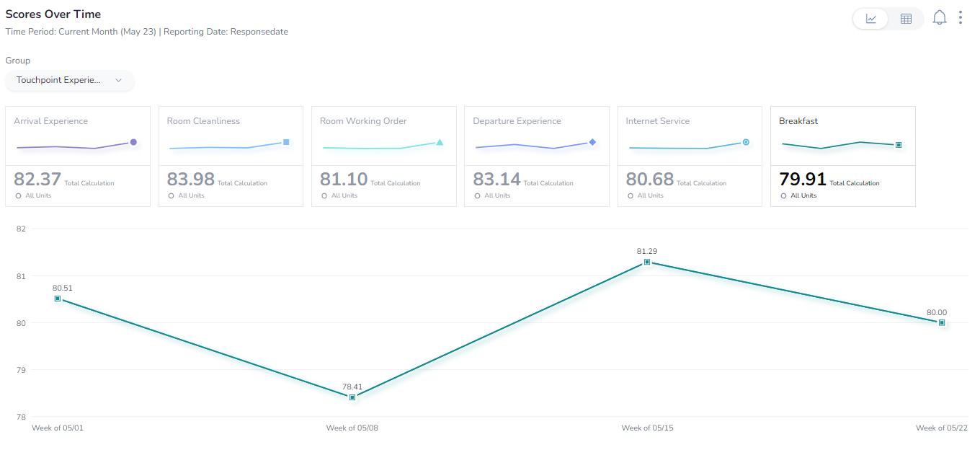Open the Touchpoint Experience group dropdown
The image size is (980, 450).
[x=69, y=80]
